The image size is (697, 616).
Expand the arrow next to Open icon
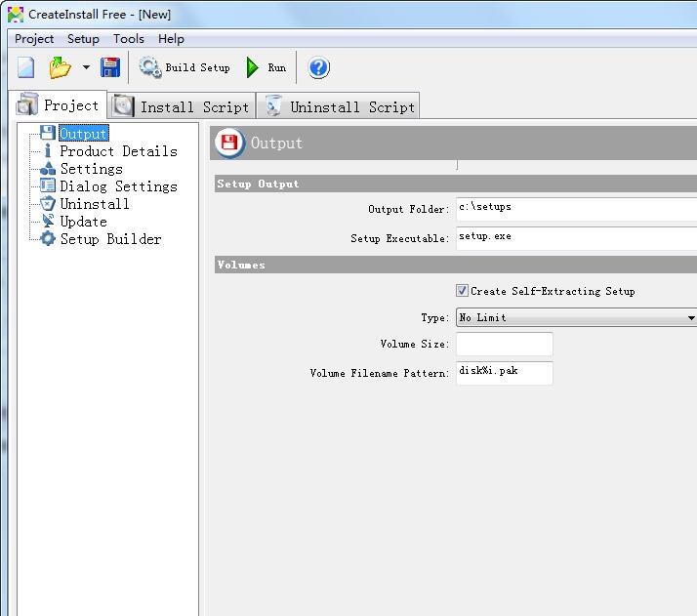tap(86, 68)
